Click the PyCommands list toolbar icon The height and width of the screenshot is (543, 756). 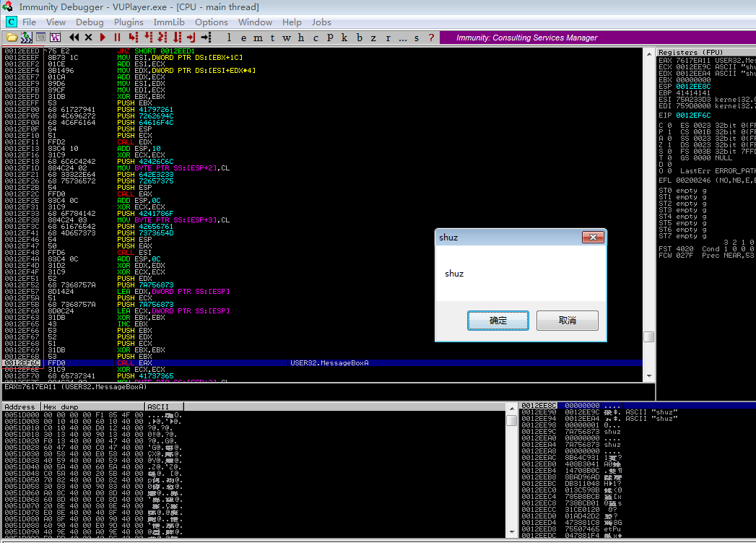coord(41,38)
